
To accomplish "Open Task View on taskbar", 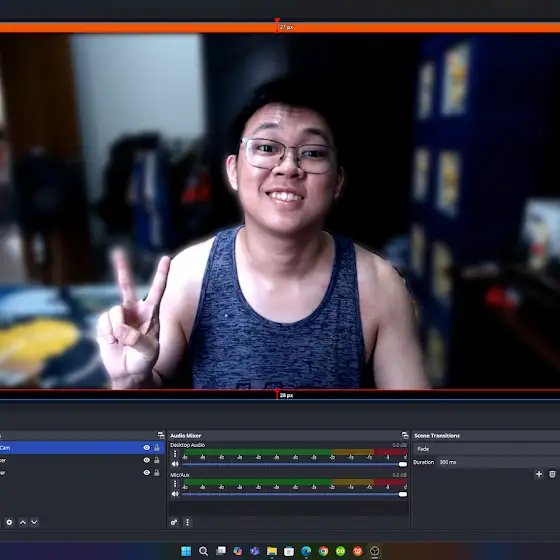I will coord(221,551).
